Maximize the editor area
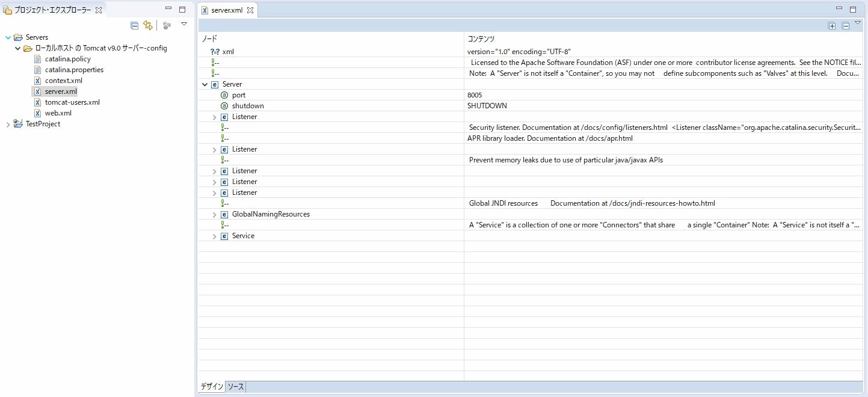 coord(853,9)
